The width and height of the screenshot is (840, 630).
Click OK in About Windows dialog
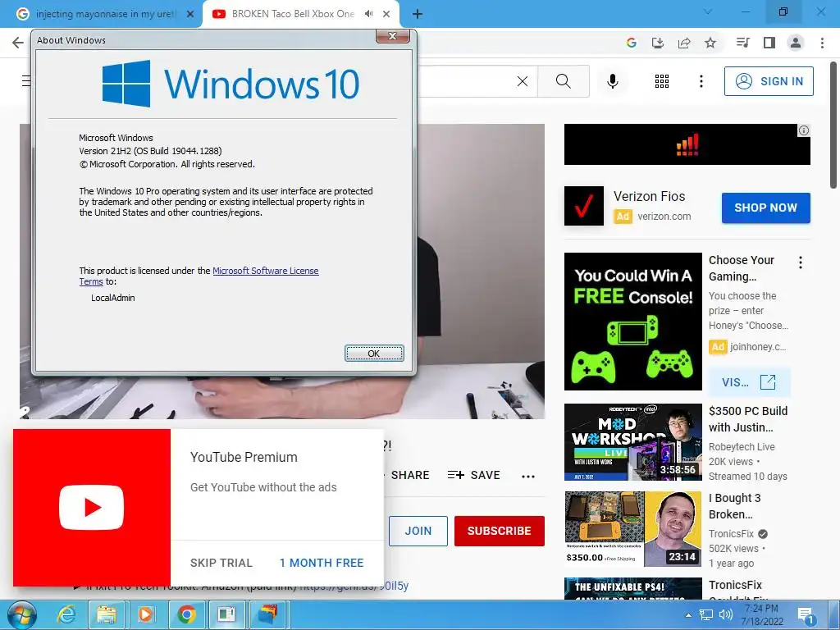374,354
